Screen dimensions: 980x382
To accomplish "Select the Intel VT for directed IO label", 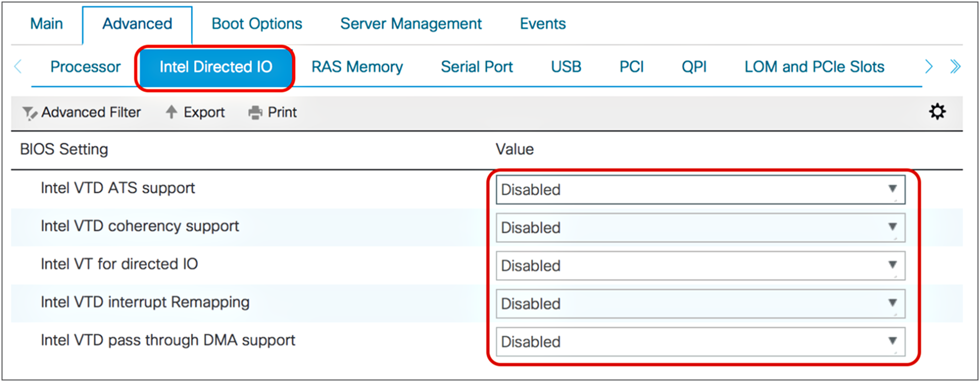I will [119, 264].
